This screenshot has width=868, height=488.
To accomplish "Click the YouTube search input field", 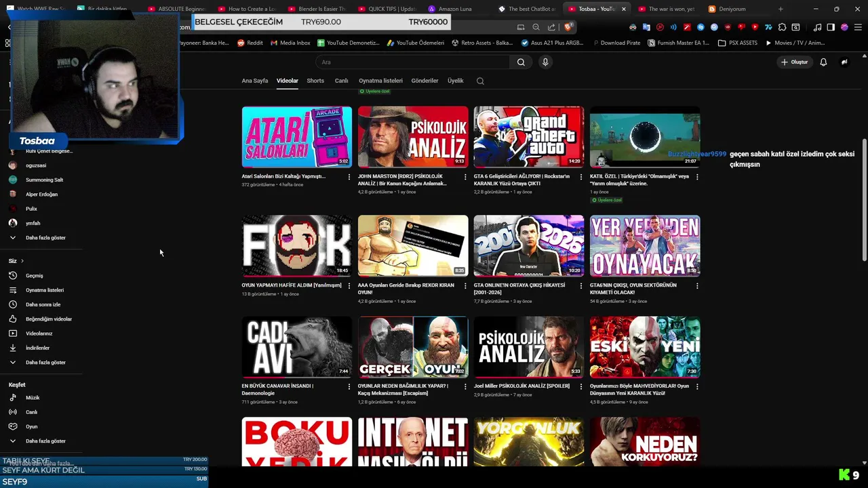I will (412, 62).
